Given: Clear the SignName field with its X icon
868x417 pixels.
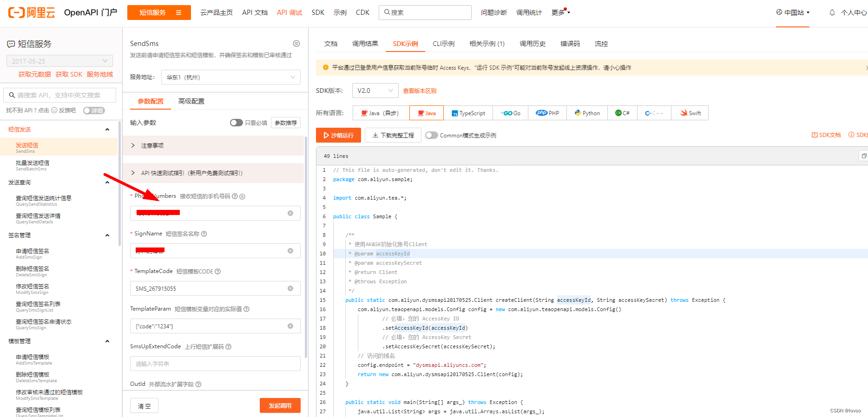Looking at the screenshot, I should [x=290, y=251].
